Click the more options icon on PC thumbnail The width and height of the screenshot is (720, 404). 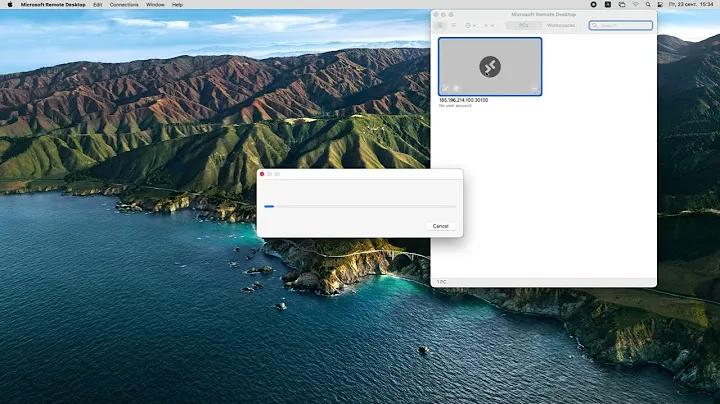point(534,89)
